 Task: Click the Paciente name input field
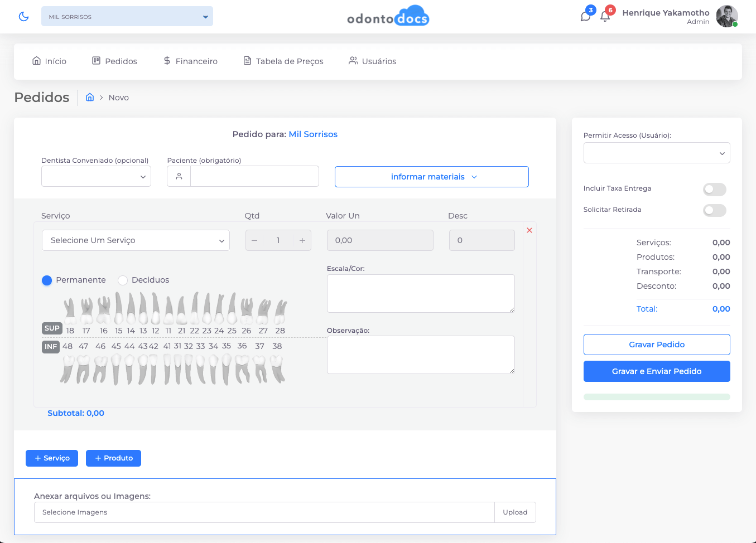click(254, 176)
